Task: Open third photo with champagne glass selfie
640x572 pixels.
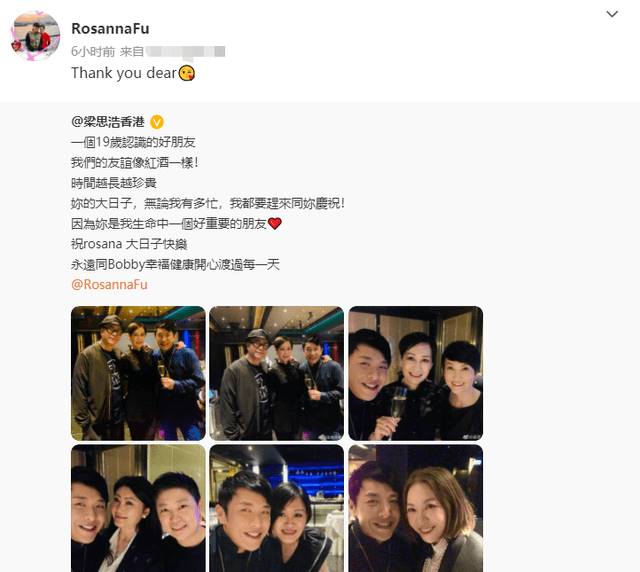Action: pyautogui.click(x=416, y=373)
